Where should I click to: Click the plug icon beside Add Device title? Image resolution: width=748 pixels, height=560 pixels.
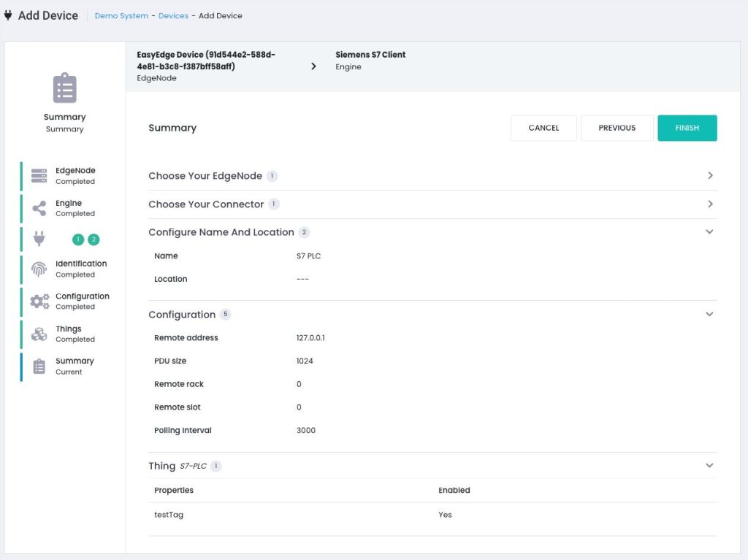(x=8, y=15)
